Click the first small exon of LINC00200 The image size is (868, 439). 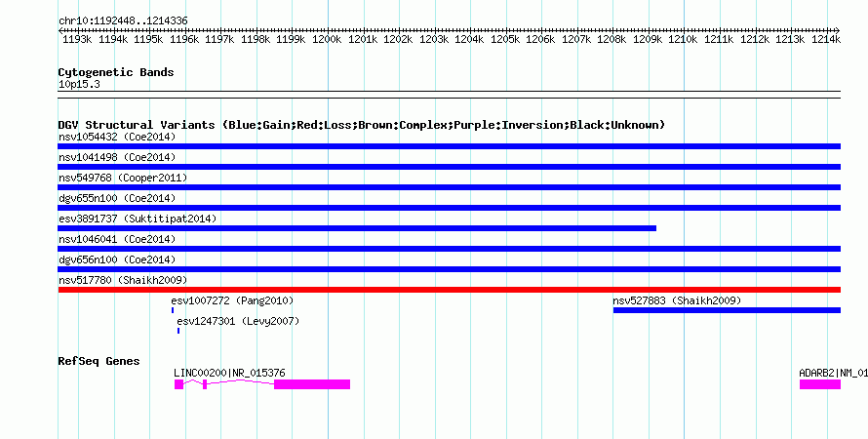178,384
